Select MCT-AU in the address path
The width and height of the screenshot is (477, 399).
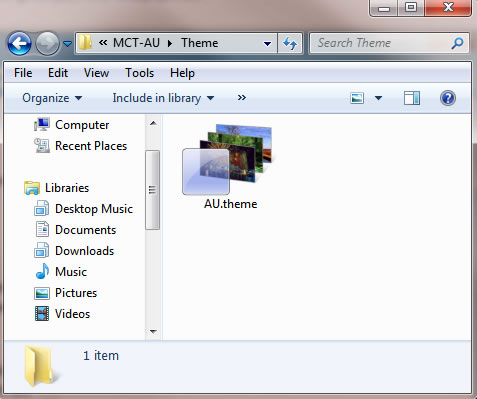(136, 43)
